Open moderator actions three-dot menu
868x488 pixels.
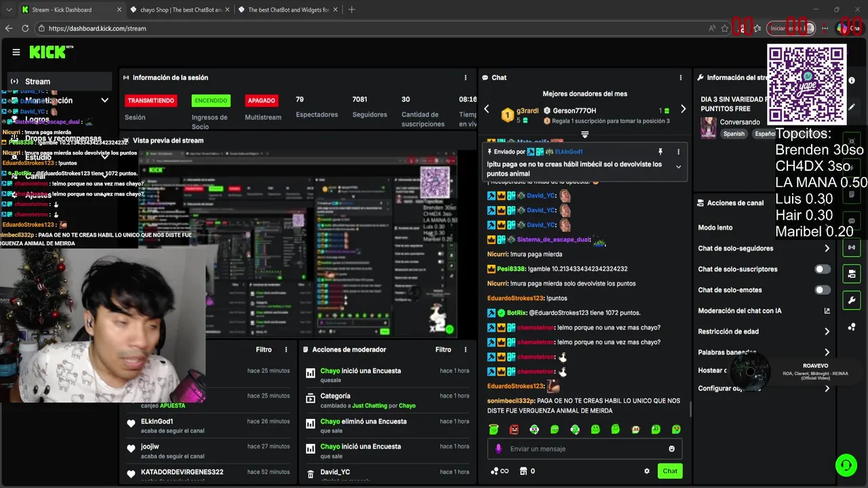465,350
